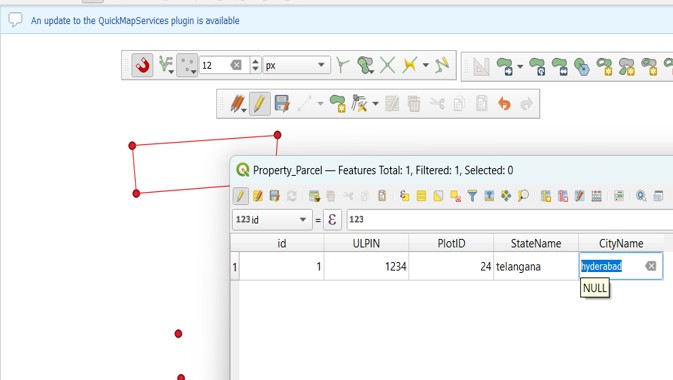Enable advanced digitizing tools triangle icon
673x380 pixels.
pos(481,67)
